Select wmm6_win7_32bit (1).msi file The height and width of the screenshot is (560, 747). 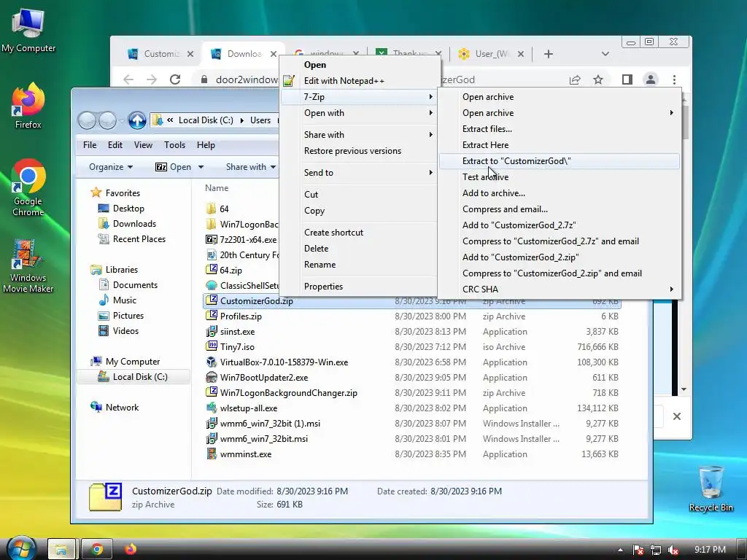pyautogui.click(x=270, y=424)
